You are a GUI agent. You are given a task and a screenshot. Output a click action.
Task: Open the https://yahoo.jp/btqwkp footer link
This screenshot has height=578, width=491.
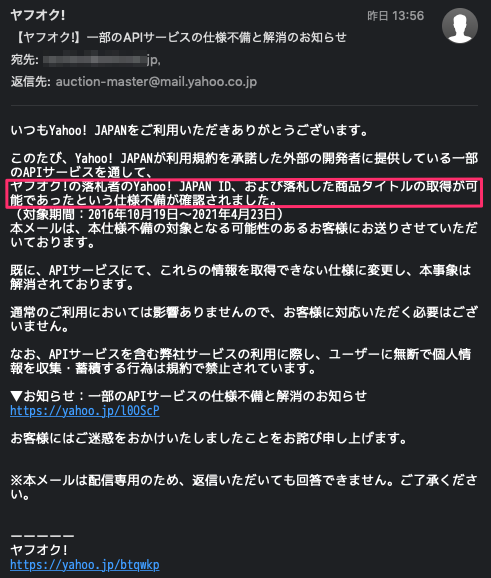point(85,565)
